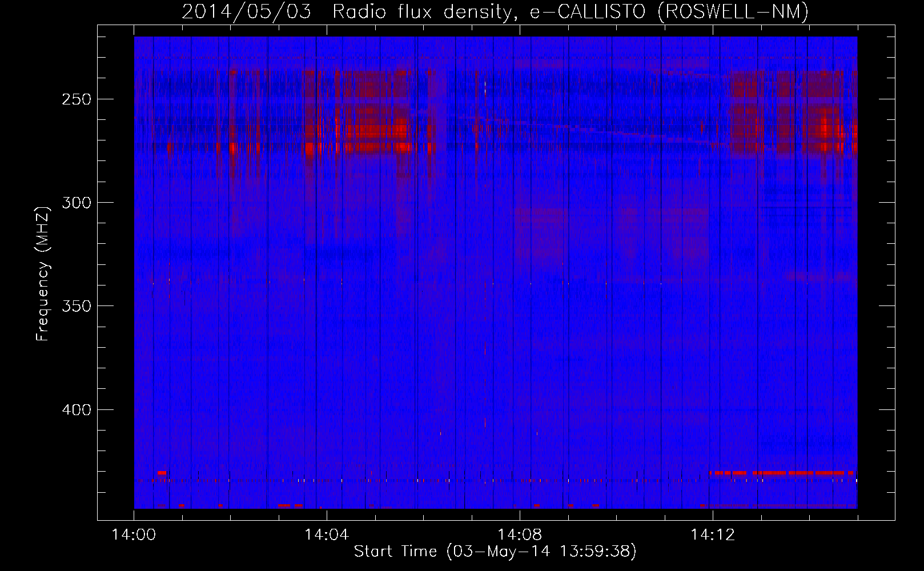Select the '350' frequency axis label

[76, 307]
